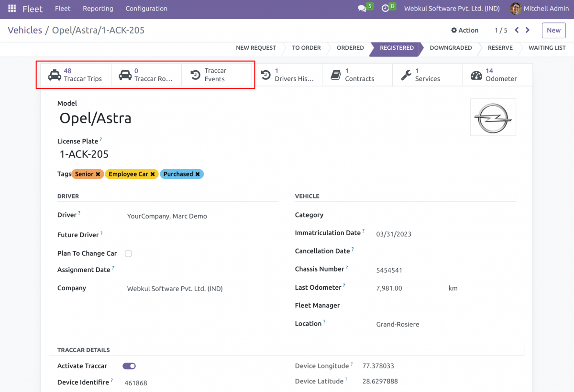
Task: Open the Webkul Software company switcher
Action: coord(452,9)
